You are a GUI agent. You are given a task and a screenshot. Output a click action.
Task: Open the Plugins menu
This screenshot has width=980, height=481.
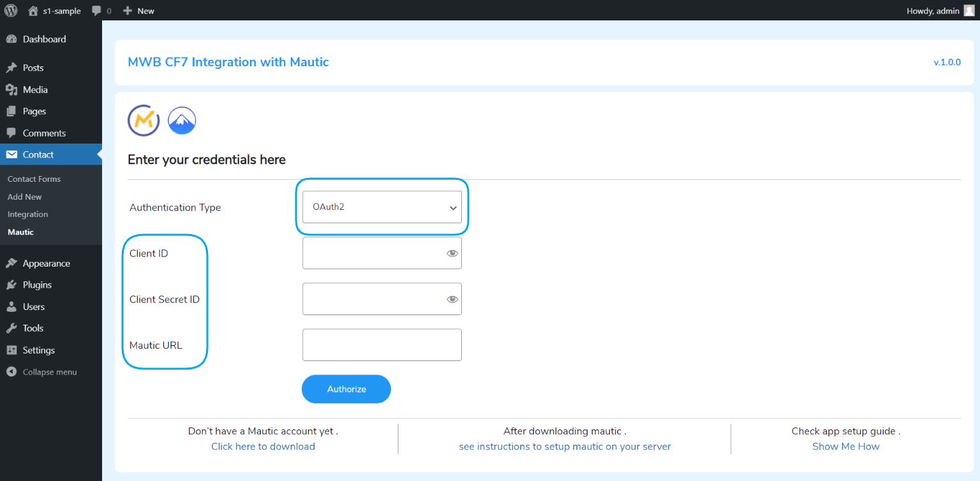(51, 285)
